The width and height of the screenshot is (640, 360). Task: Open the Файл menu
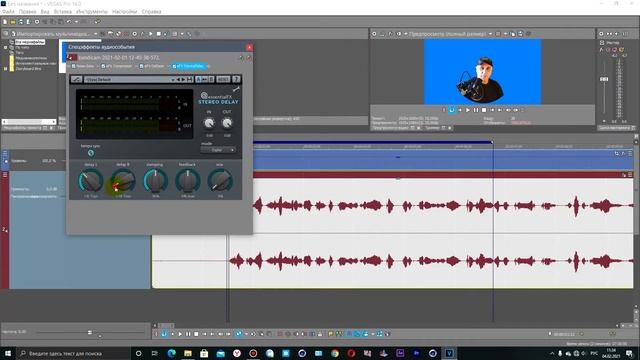8,11
